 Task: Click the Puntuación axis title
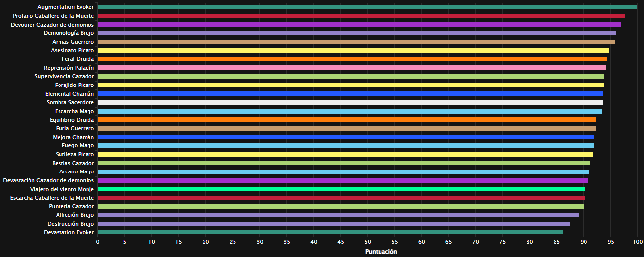point(381,252)
